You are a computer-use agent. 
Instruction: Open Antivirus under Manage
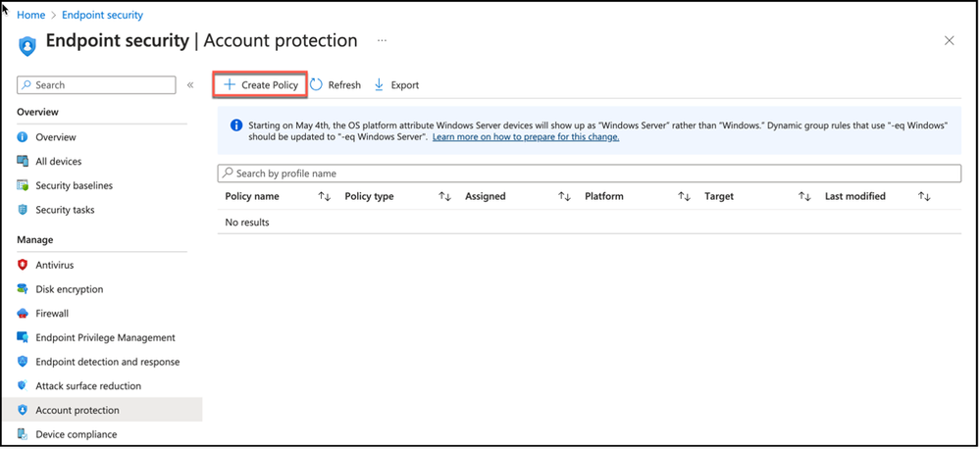click(54, 265)
